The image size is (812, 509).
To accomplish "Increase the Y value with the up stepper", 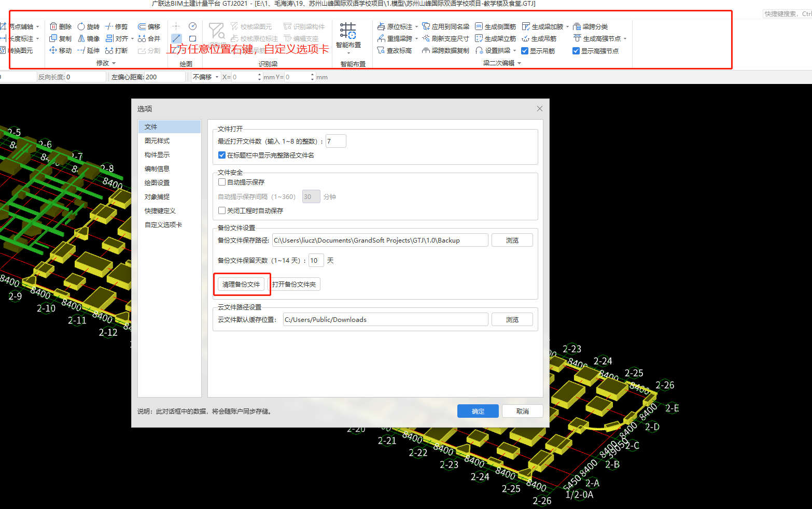I will 312,74.
